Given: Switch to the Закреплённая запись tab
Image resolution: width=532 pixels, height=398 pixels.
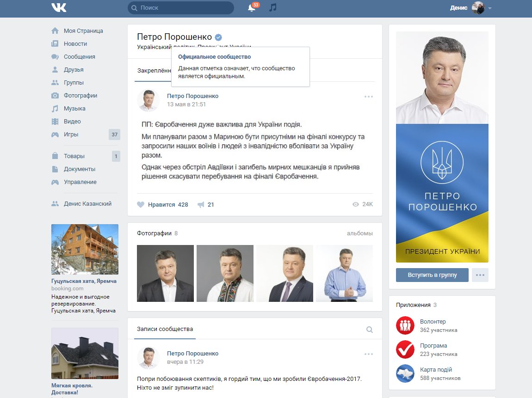Looking at the screenshot, I should click(154, 71).
